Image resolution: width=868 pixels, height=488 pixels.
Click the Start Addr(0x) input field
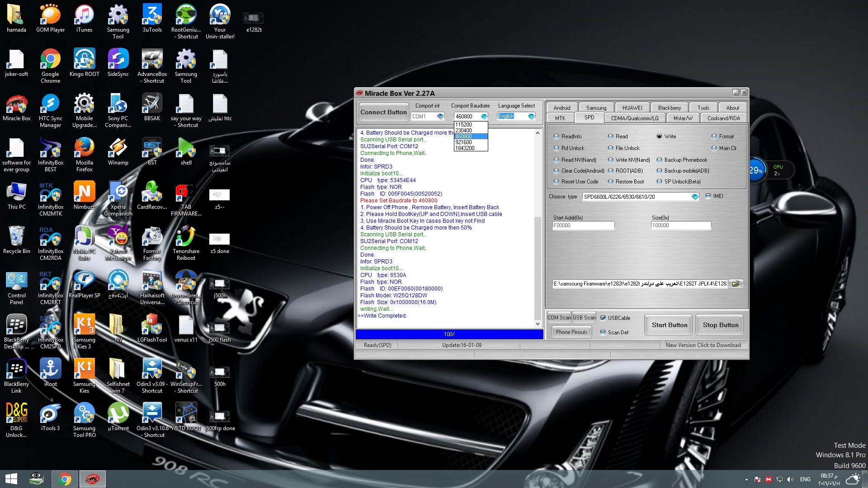coord(584,225)
